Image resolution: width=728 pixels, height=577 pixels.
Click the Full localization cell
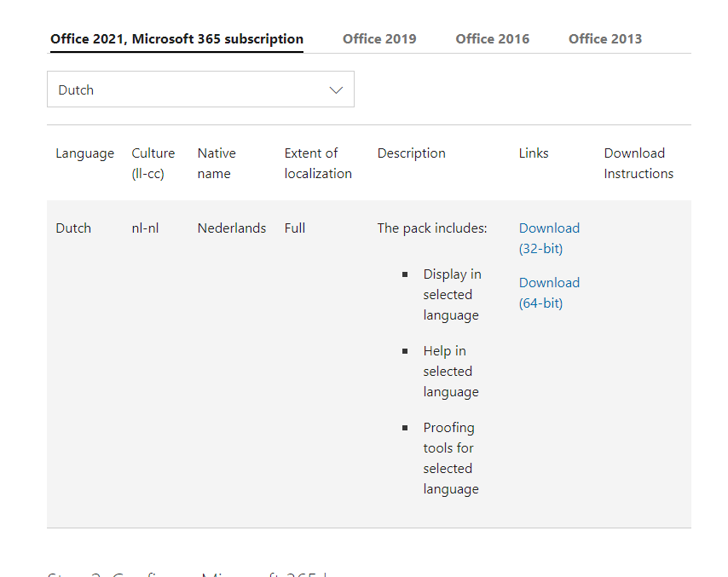coord(295,228)
